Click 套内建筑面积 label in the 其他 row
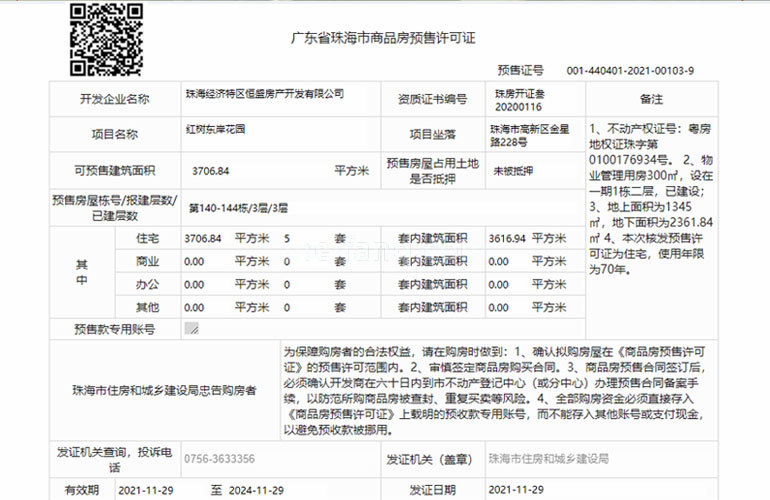The image size is (770, 500). pos(433,307)
